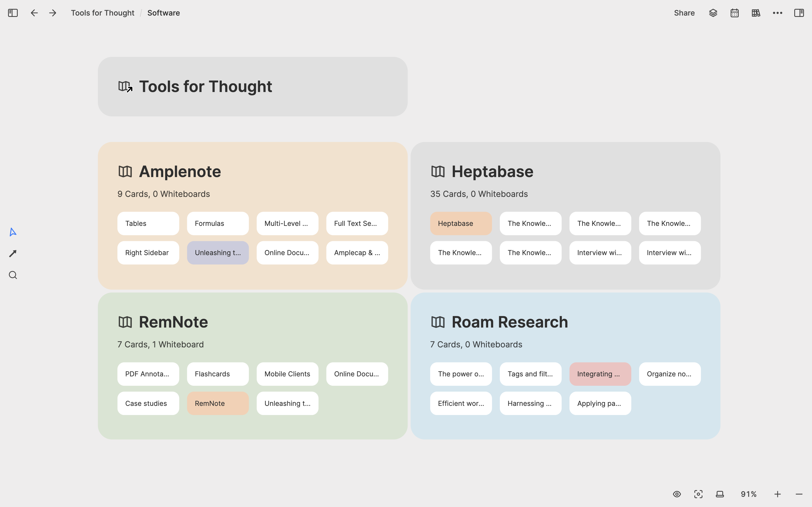Toggle zoom to fit view
This screenshot has height=507, width=812.
coord(699,494)
